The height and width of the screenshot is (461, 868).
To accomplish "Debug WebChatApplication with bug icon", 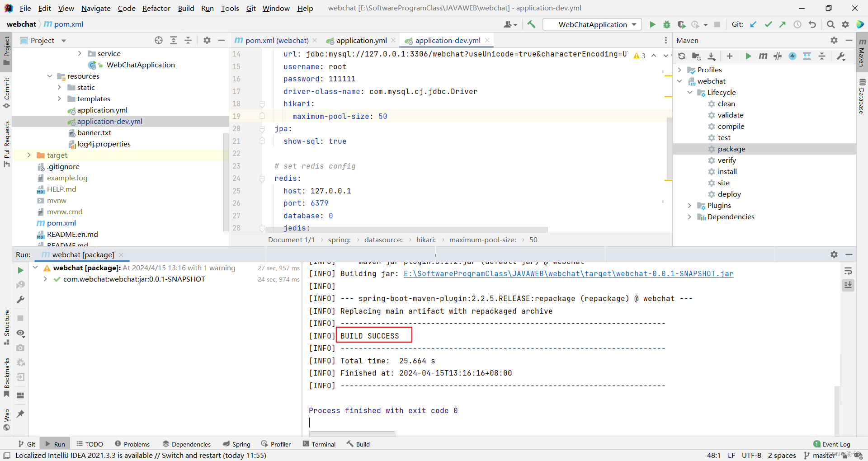I will tap(667, 24).
